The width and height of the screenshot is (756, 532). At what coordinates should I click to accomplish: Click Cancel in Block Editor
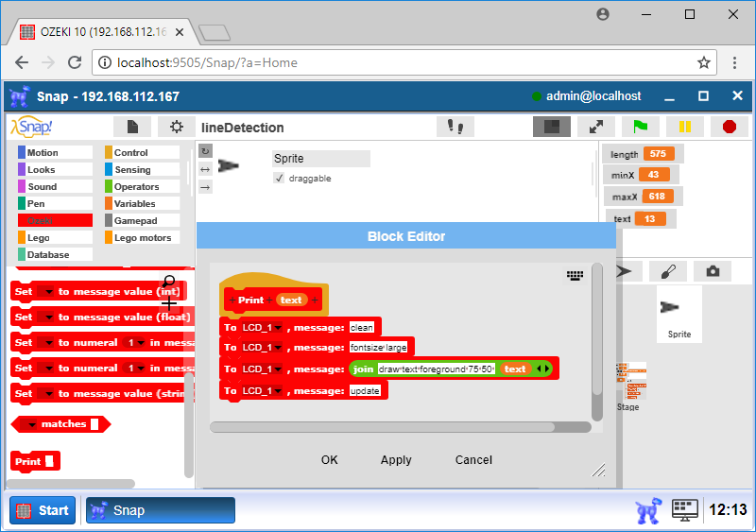[x=473, y=459]
